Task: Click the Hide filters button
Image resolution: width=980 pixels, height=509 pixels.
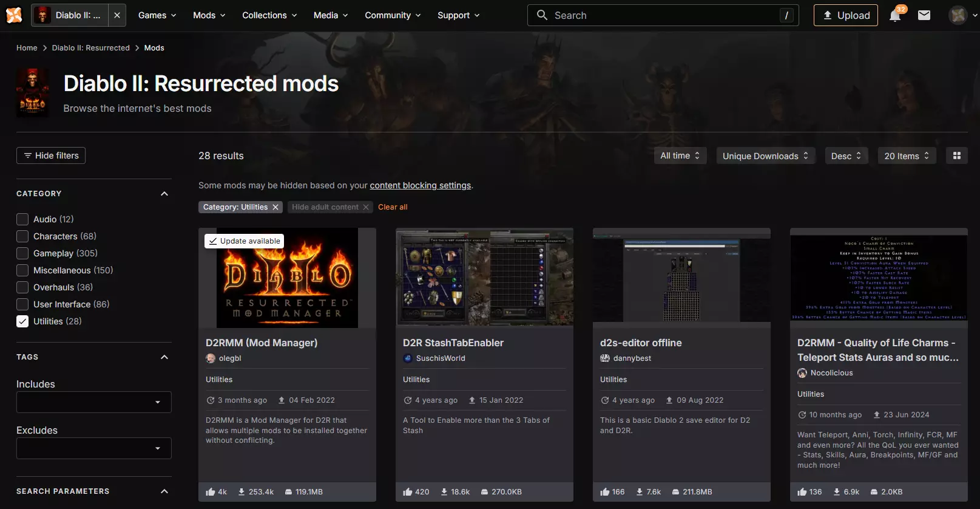Action: coord(51,155)
